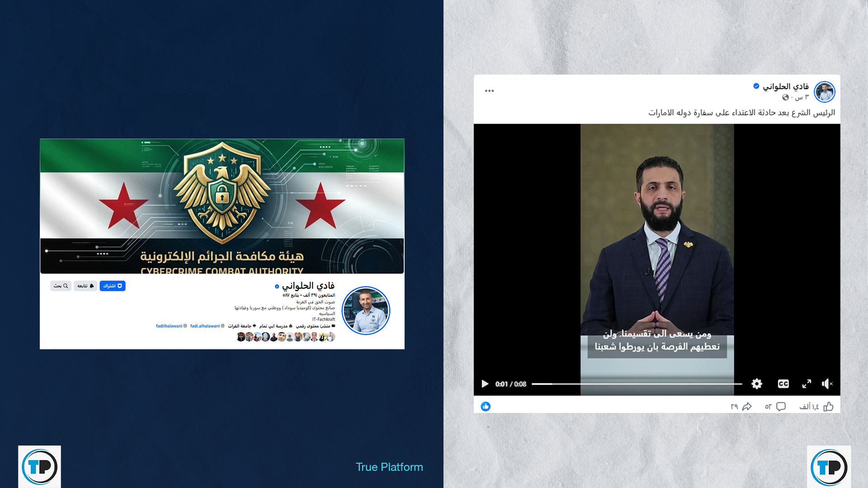Click the cybercrime authority cover photo

click(x=222, y=206)
